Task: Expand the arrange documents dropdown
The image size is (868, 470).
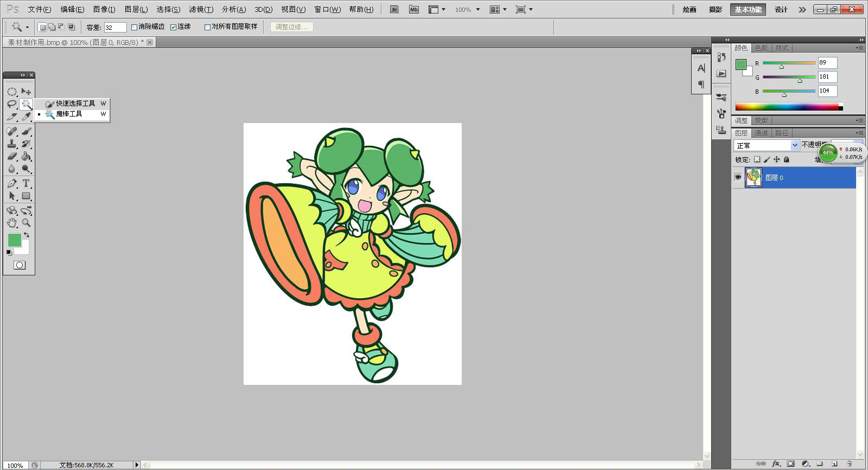Action: (x=497, y=9)
